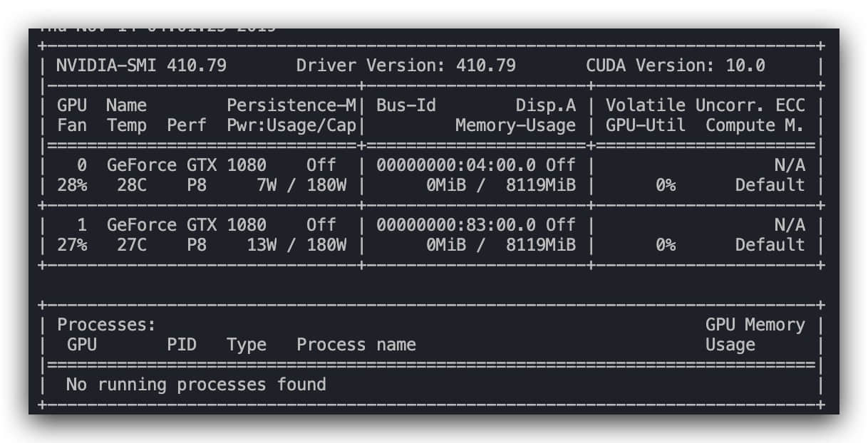The width and height of the screenshot is (868, 443).
Task: Click the GPU Memory Usage header
Action: [755, 335]
